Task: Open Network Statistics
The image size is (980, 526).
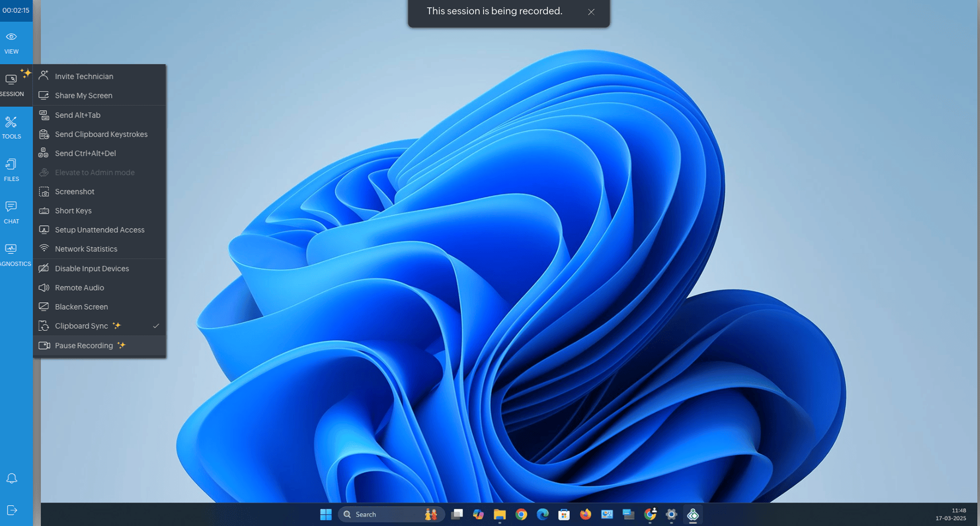Action: tap(86, 249)
